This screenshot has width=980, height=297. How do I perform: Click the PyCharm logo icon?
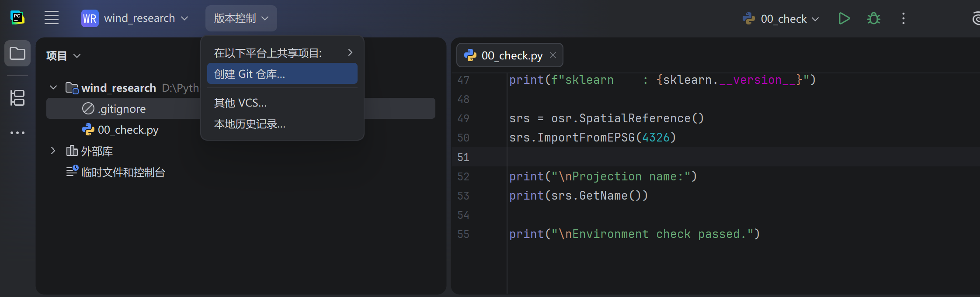[17, 18]
